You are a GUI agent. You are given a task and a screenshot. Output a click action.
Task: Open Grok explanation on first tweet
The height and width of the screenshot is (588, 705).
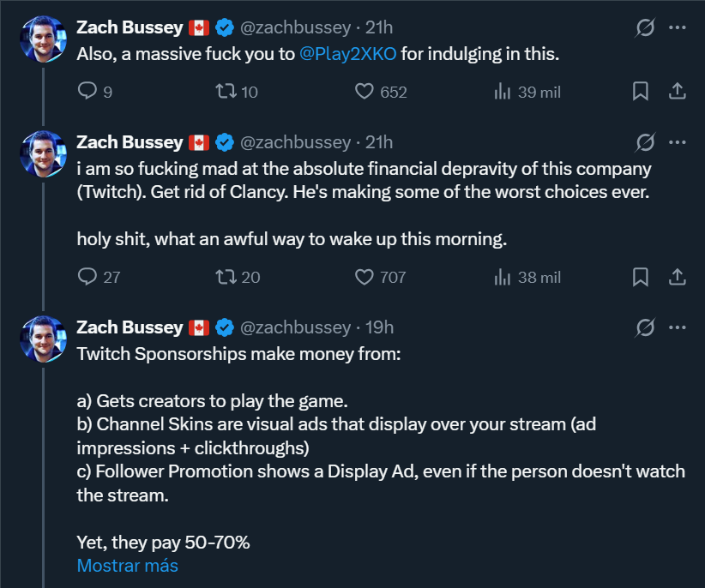point(645,27)
